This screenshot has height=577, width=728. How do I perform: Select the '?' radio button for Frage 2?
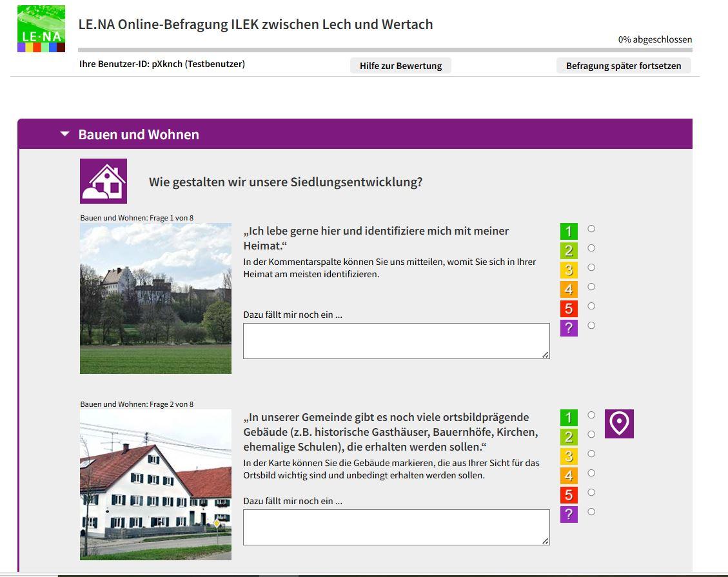coord(591,511)
